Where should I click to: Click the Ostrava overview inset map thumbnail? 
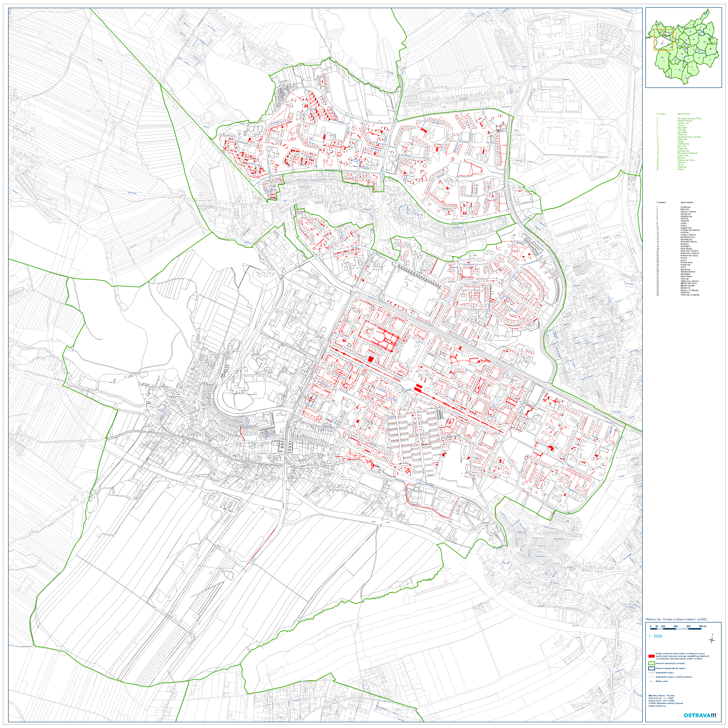(x=683, y=48)
